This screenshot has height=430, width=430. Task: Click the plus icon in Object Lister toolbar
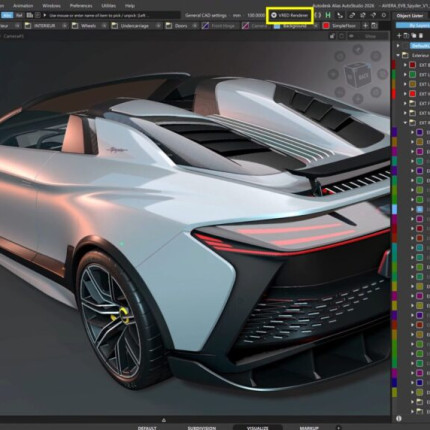click(399, 35)
